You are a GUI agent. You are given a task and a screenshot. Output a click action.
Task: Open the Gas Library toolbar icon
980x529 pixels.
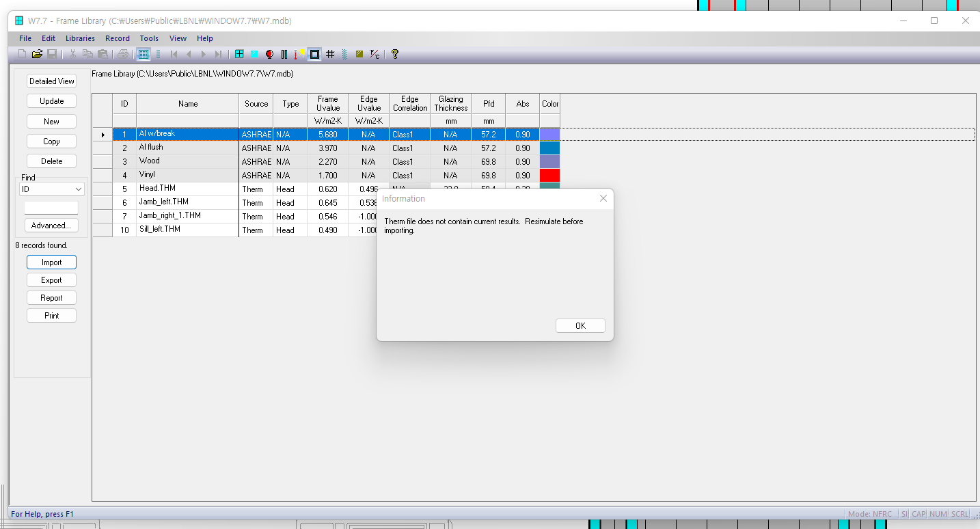coord(284,54)
